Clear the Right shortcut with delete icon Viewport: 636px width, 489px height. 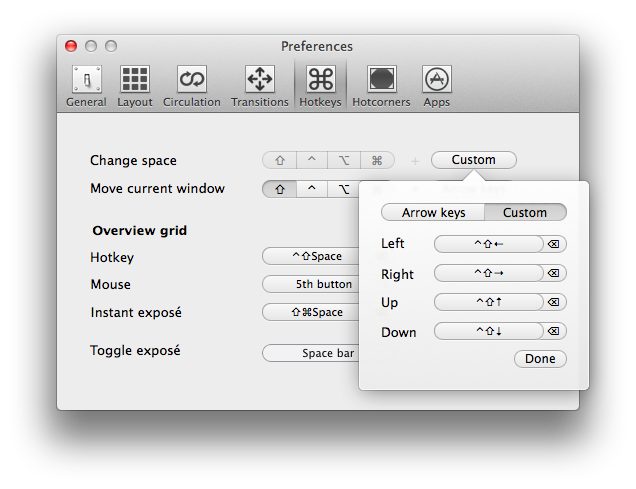coord(555,273)
